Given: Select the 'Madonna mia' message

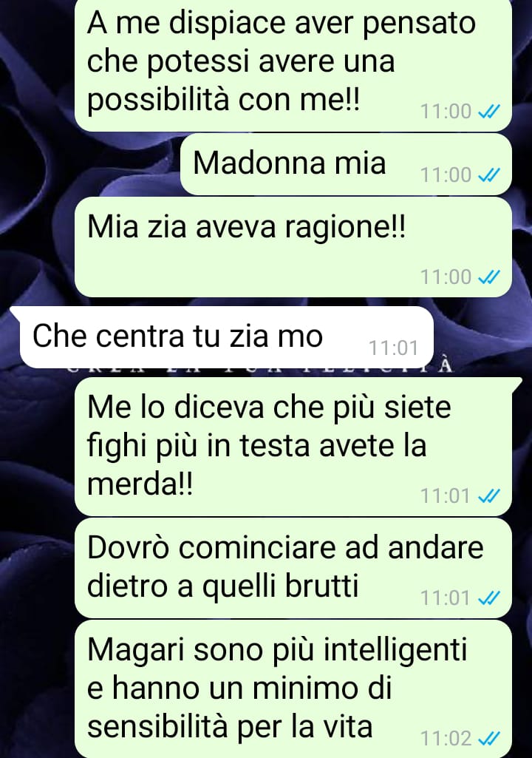Looking at the screenshot, I should pos(346,164).
